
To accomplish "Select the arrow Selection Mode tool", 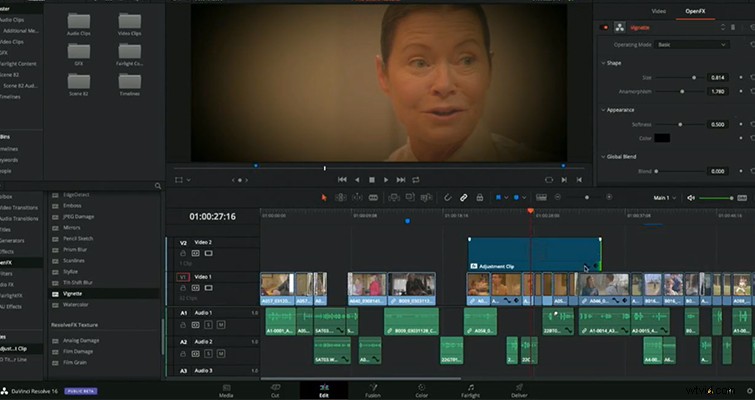I will pos(324,197).
